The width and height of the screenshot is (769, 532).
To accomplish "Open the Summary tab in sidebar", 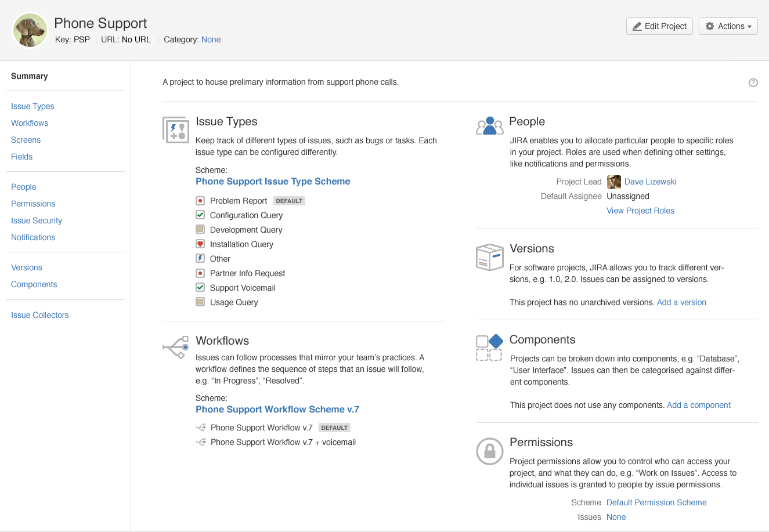I will (30, 76).
